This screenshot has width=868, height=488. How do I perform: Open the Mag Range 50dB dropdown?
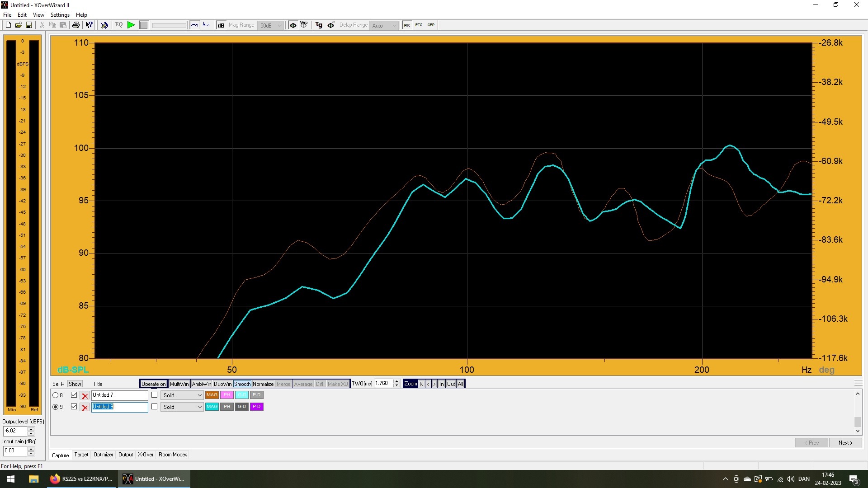point(270,26)
